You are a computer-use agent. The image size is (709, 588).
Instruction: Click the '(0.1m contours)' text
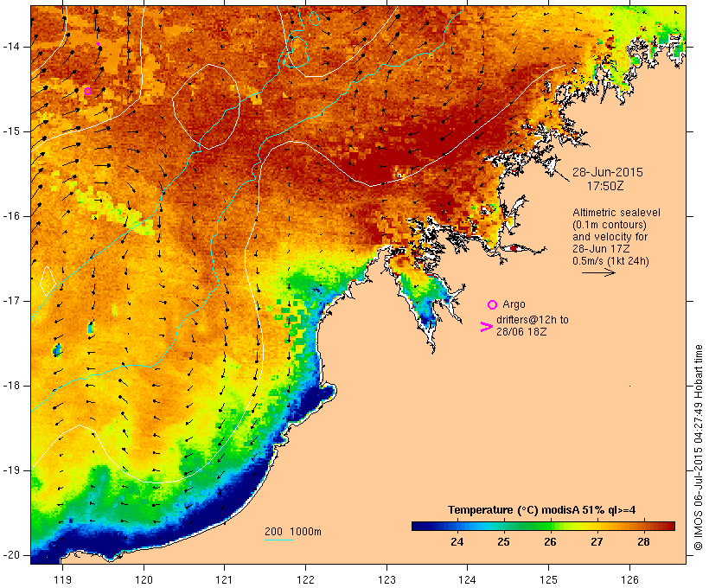click(610, 225)
